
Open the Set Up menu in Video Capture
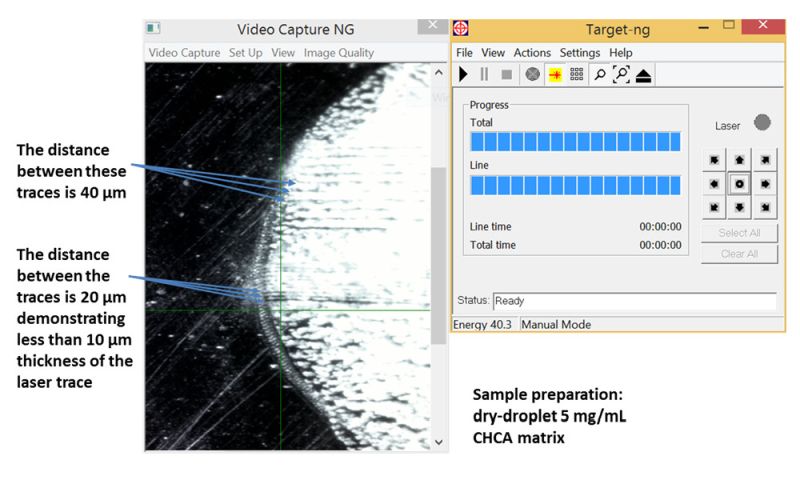point(245,53)
